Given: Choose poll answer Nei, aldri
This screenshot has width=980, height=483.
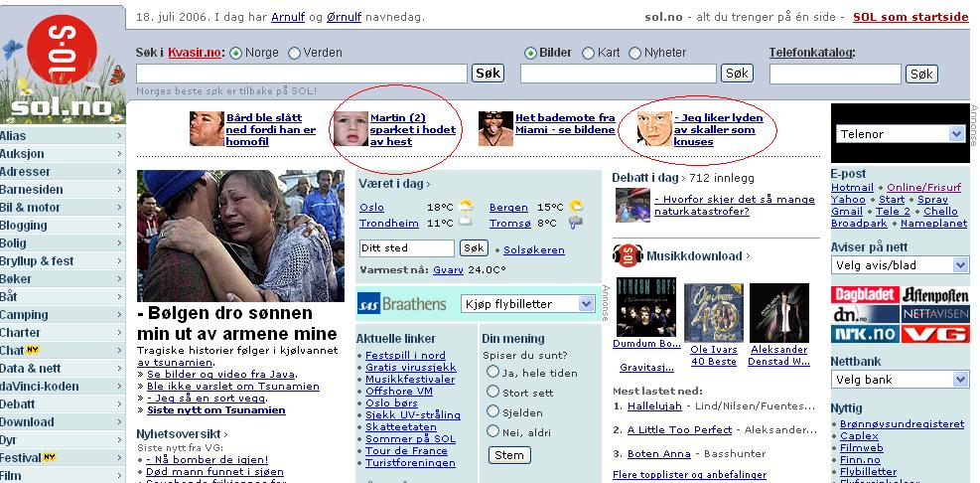Looking at the screenshot, I should (492, 431).
